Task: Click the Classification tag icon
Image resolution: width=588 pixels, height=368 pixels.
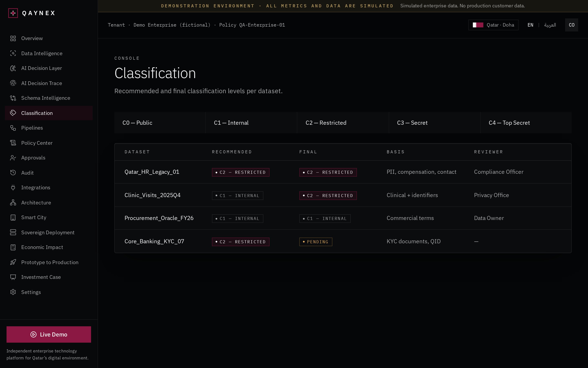Action: coord(13,113)
